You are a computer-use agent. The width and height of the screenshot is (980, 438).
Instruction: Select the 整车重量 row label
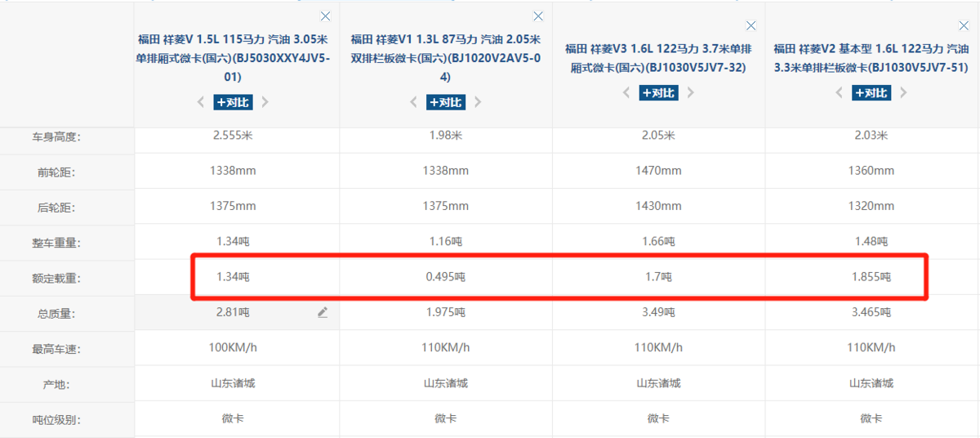56,243
